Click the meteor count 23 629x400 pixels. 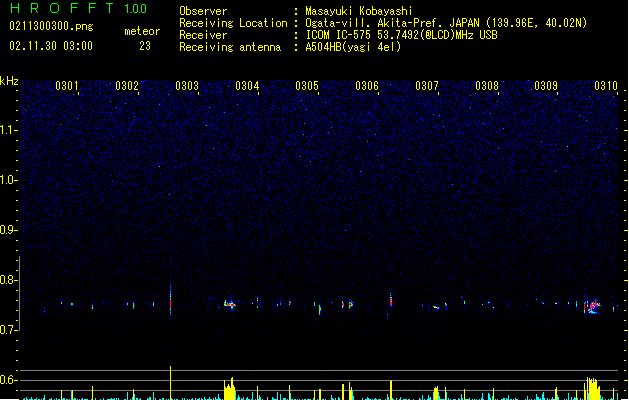145,46
